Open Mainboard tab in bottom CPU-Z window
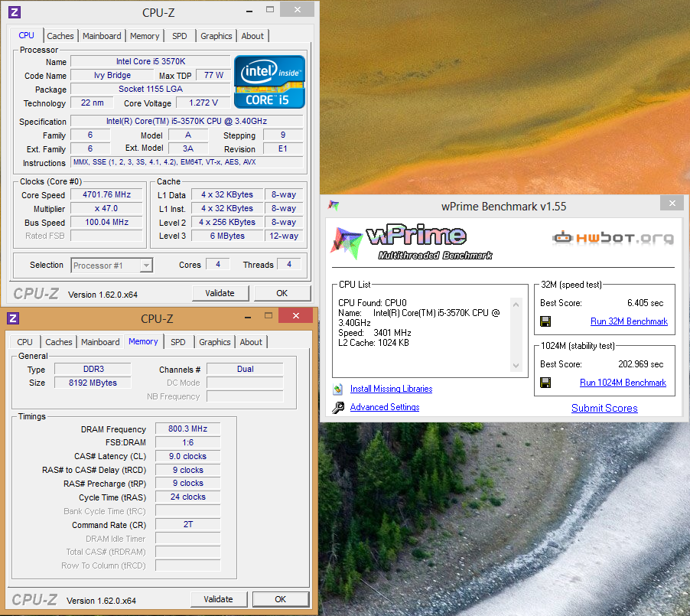The height and width of the screenshot is (616, 690). 100,342
